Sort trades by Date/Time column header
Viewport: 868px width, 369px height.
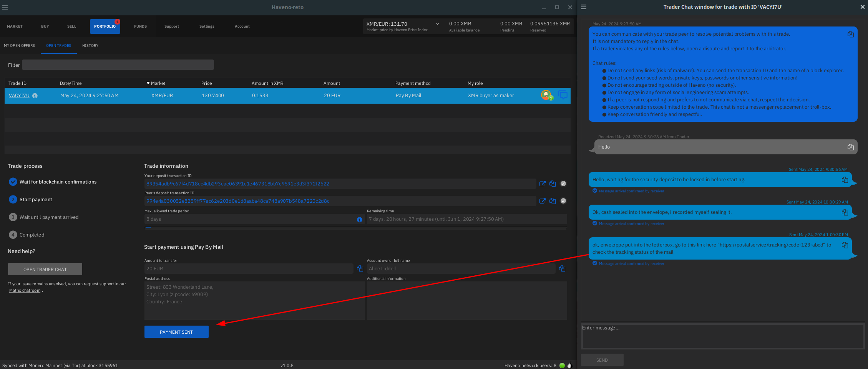click(71, 83)
